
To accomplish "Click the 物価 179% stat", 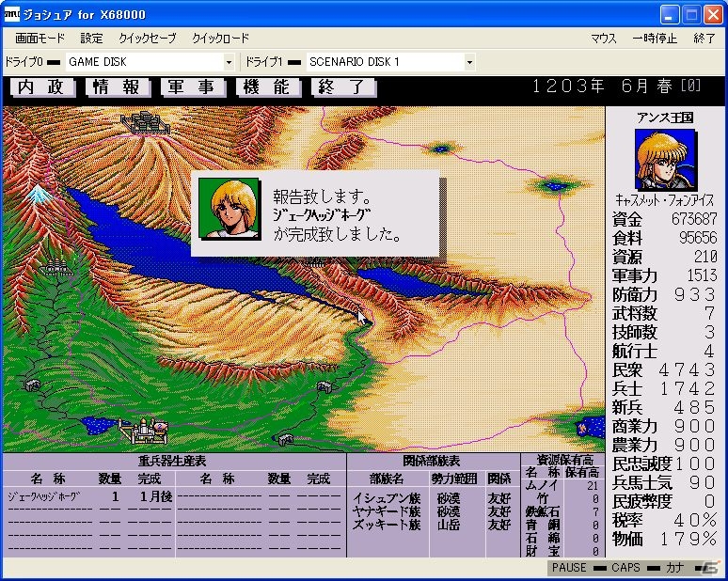I will coord(664,539).
